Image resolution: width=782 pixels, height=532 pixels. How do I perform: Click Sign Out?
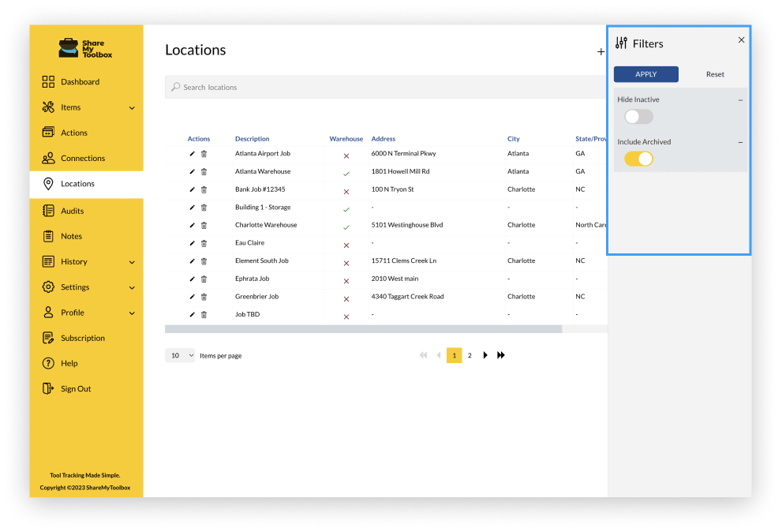pos(77,388)
